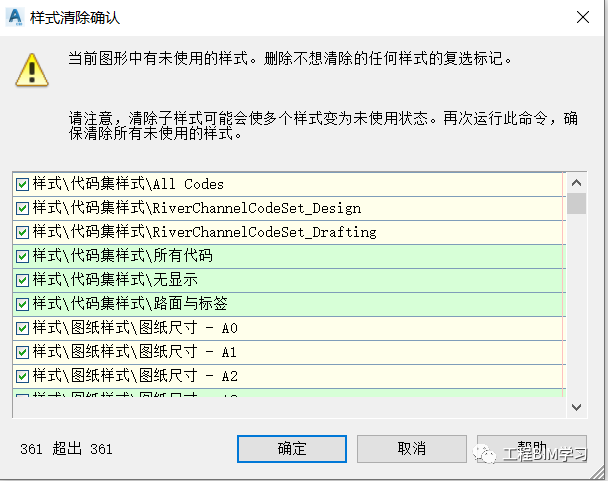Click the 确定 button
The image size is (608, 481).
(292, 449)
